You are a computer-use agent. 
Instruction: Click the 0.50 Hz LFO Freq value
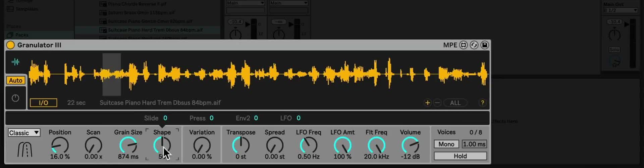point(309,157)
